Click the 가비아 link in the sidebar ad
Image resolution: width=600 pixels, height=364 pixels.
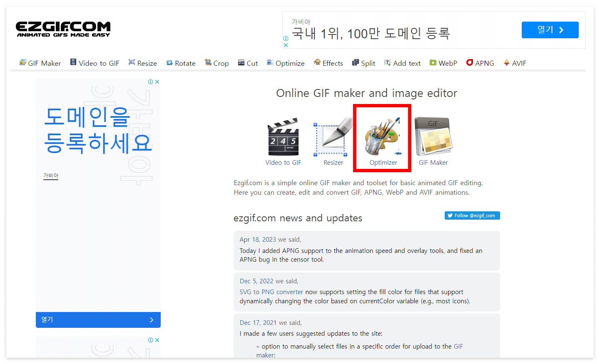coord(51,176)
